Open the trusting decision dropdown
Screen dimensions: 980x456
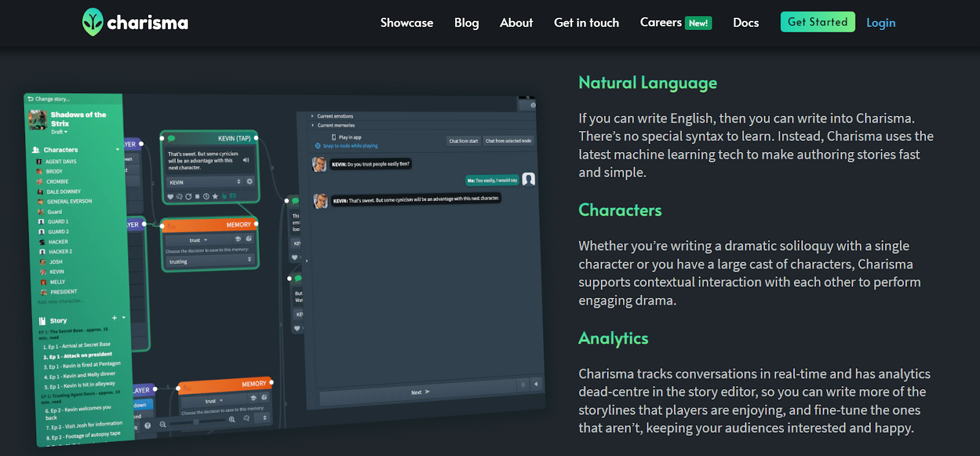[209, 261]
